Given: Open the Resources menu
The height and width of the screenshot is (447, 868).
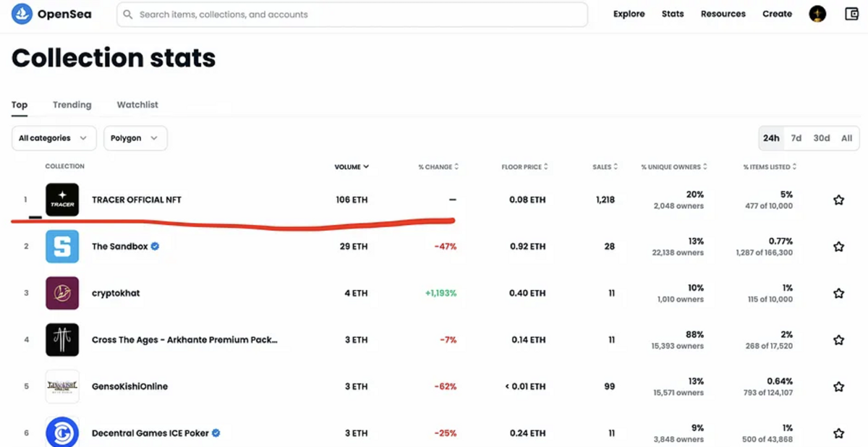Looking at the screenshot, I should pos(723,14).
